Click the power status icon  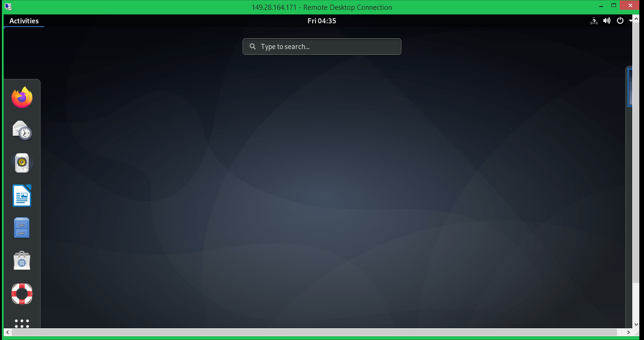point(620,21)
